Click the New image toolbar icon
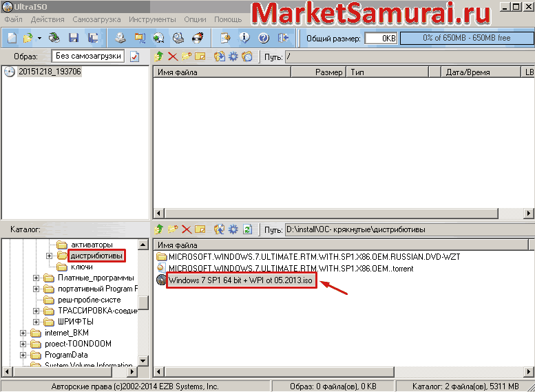This screenshot has height=392, width=535. coord(12,38)
